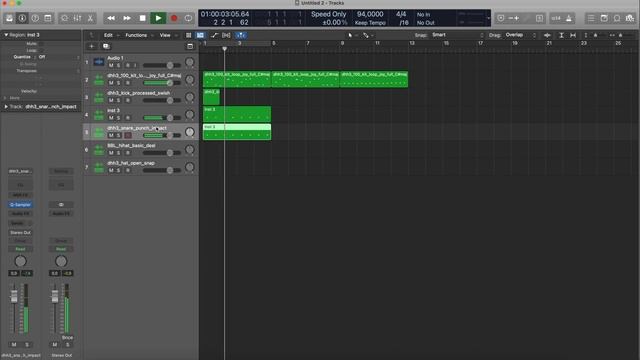Open the Global Tracks button
This screenshot has height=360, width=640.
(x=190, y=46)
